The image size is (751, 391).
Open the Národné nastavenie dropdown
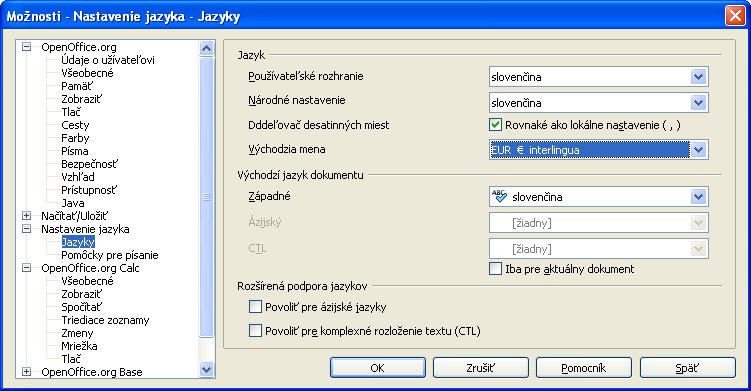(x=698, y=103)
